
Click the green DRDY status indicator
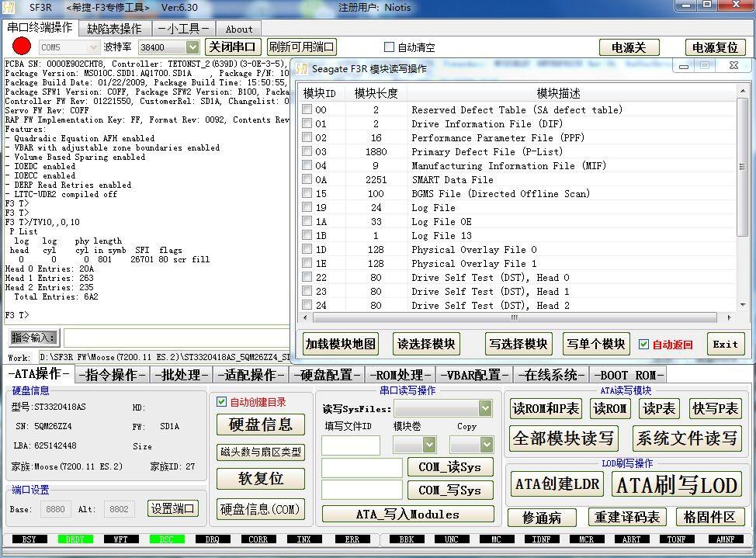click(75, 539)
